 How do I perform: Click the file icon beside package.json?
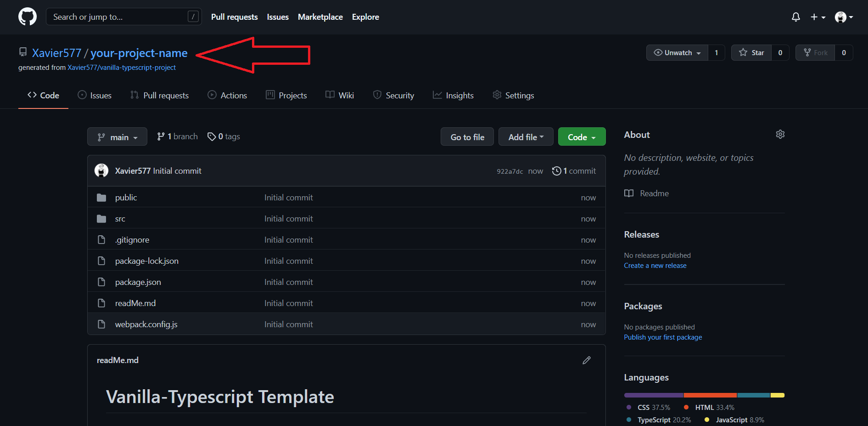(x=101, y=282)
